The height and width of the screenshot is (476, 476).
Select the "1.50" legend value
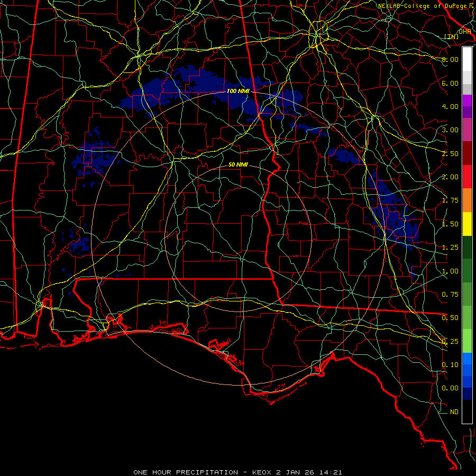[x=450, y=224]
